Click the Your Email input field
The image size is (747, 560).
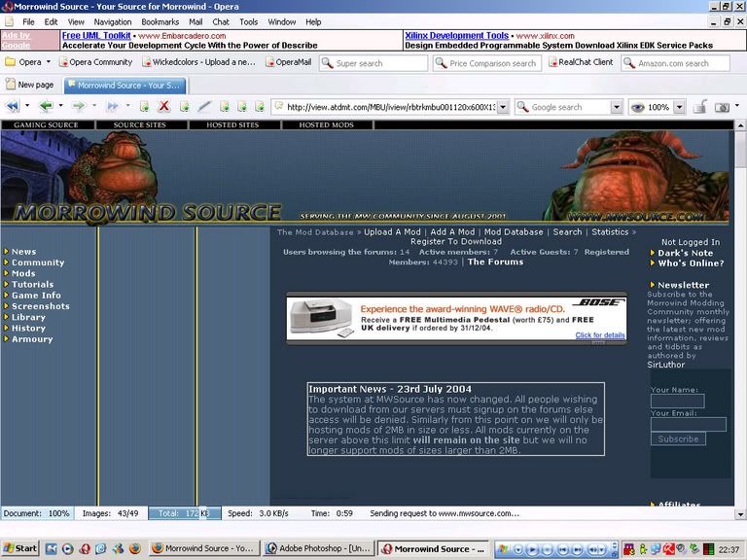(x=689, y=424)
